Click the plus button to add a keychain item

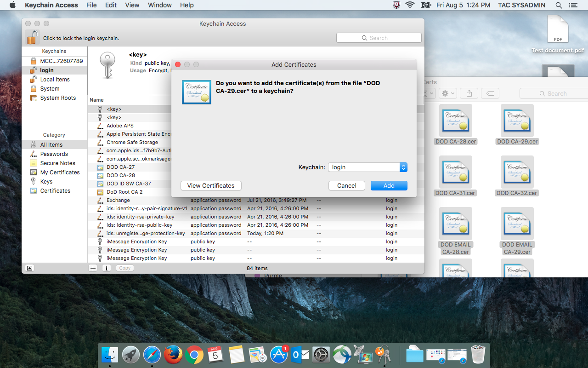click(93, 268)
